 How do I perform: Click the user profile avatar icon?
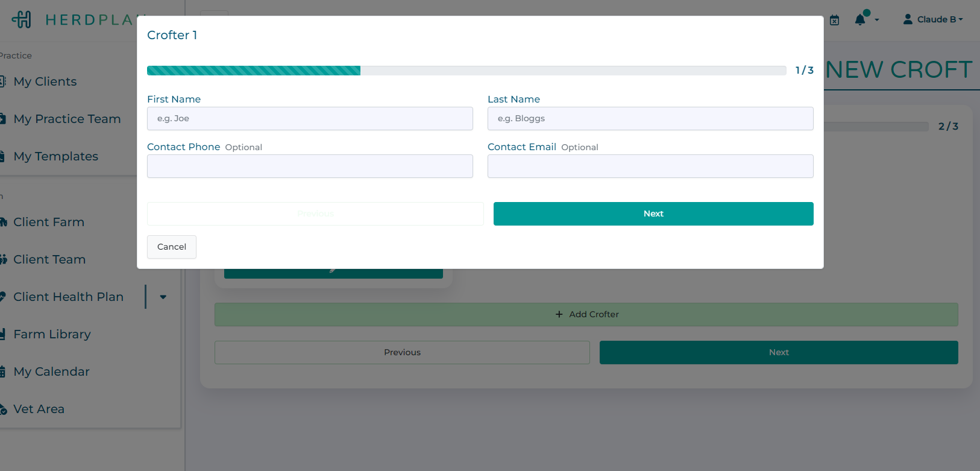coord(907,19)
